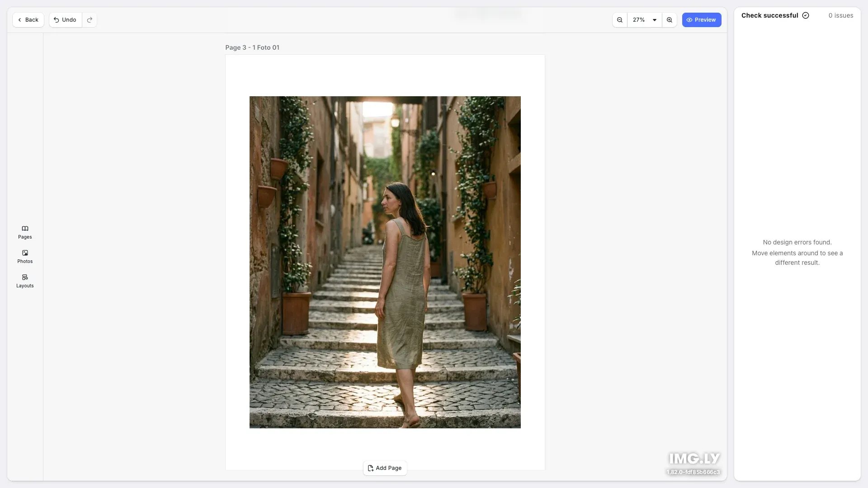The image size is (868, 488).
Task: Open the Layouts panel
Action: [x=25, y=281]
